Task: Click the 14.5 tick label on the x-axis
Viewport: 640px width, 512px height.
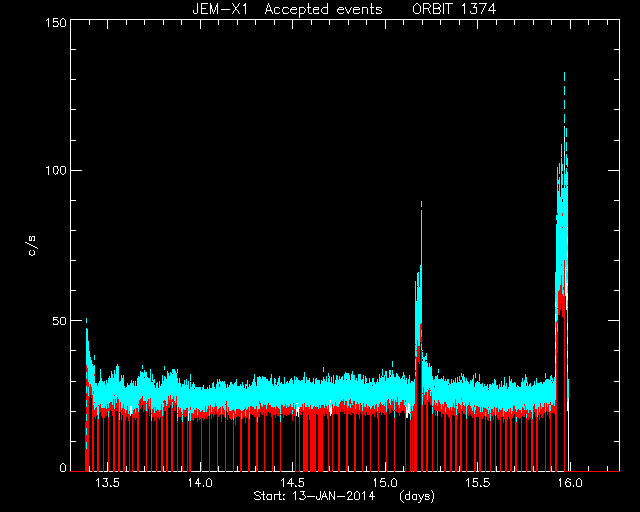Action: click(292, 483)
